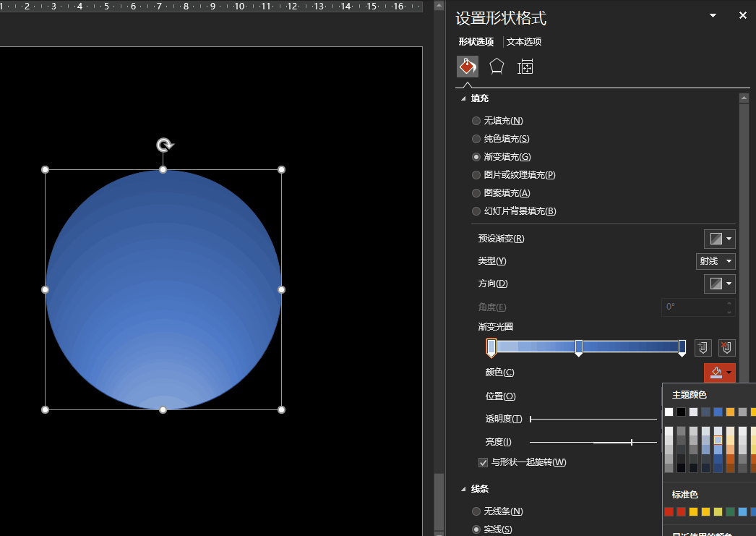Open the task pane options arrow by the title
Screen dimensions: 756x536
click(713, 15)
